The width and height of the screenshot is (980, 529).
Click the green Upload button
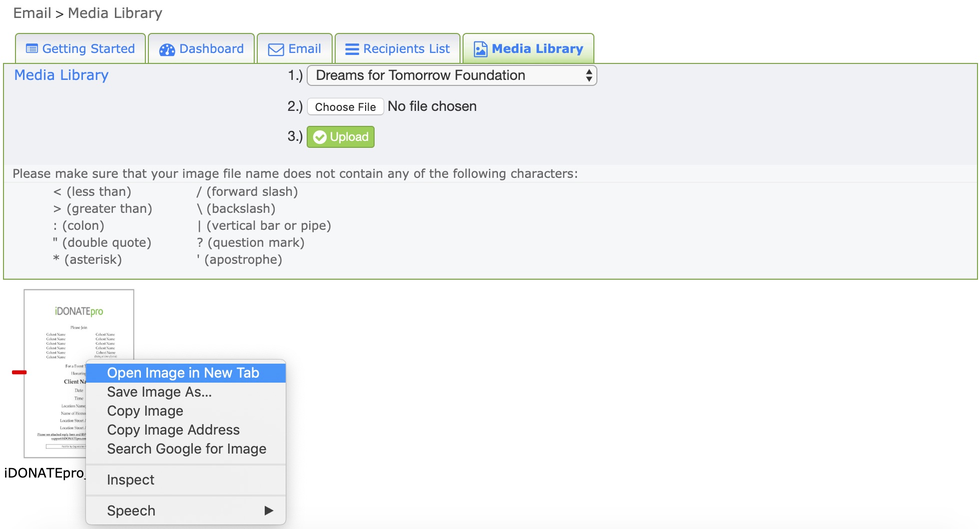[x=341, y=137]
